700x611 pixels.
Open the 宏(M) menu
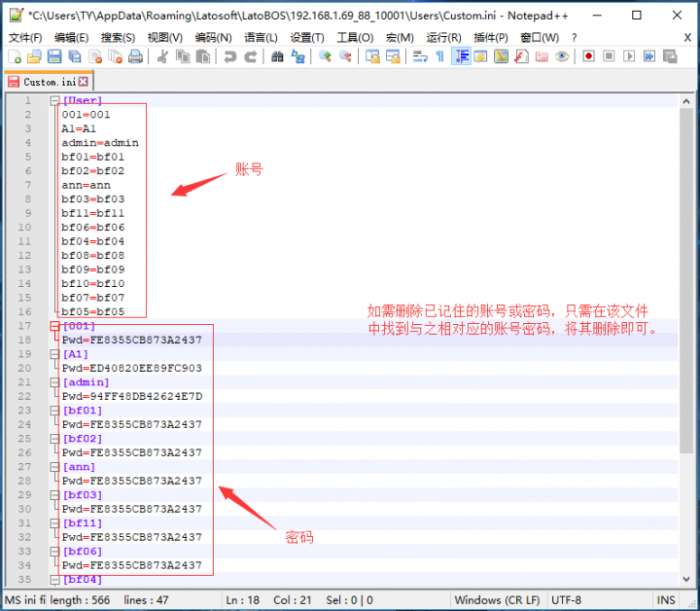coord(400,38)
